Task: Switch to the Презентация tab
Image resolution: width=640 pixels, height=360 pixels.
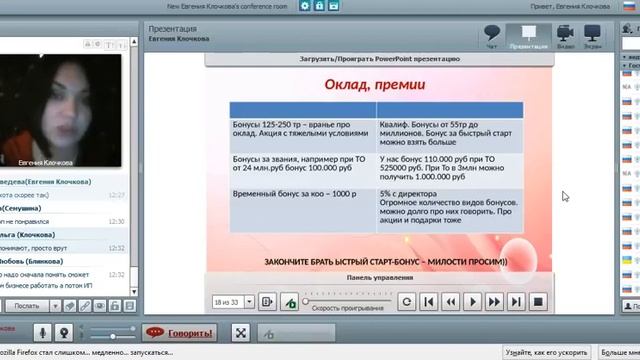Action: pos(529,37)
